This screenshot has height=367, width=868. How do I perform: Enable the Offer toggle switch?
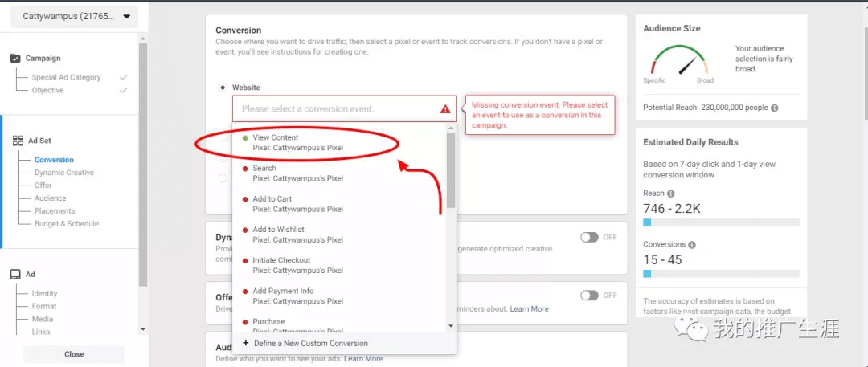[590, 296]
